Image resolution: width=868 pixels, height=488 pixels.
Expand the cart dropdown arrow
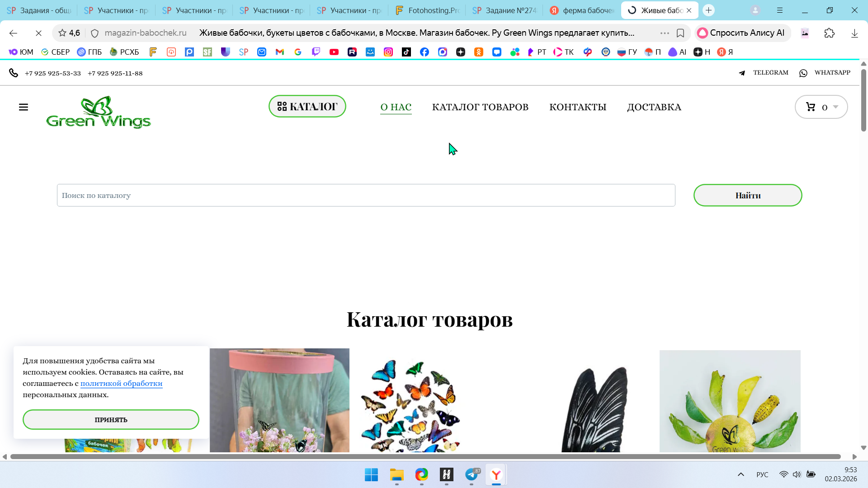[x=835, y=107]
